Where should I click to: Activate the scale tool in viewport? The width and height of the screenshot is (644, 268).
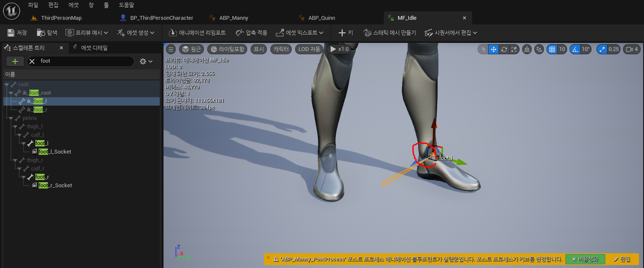click(x=514, y=49)
